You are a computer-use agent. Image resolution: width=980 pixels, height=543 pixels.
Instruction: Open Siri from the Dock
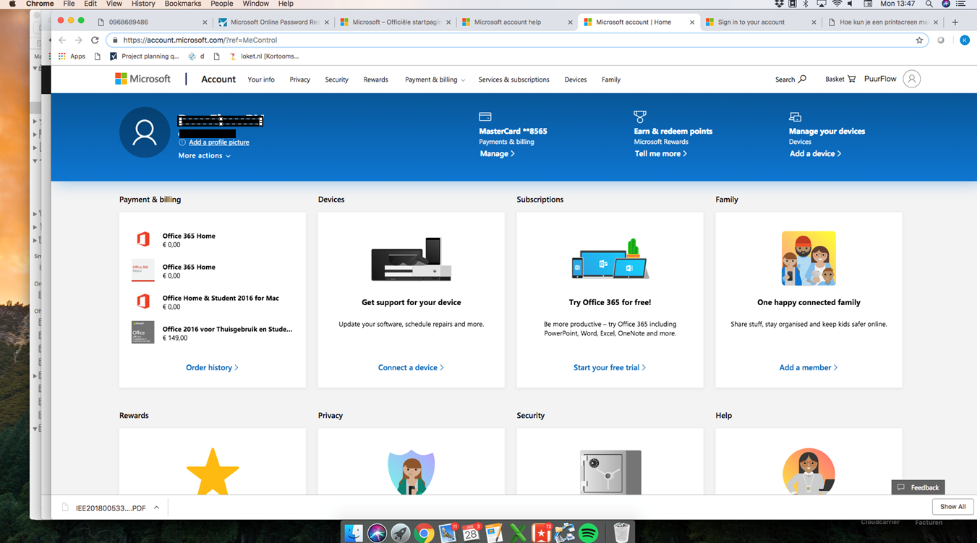[377, 533]
